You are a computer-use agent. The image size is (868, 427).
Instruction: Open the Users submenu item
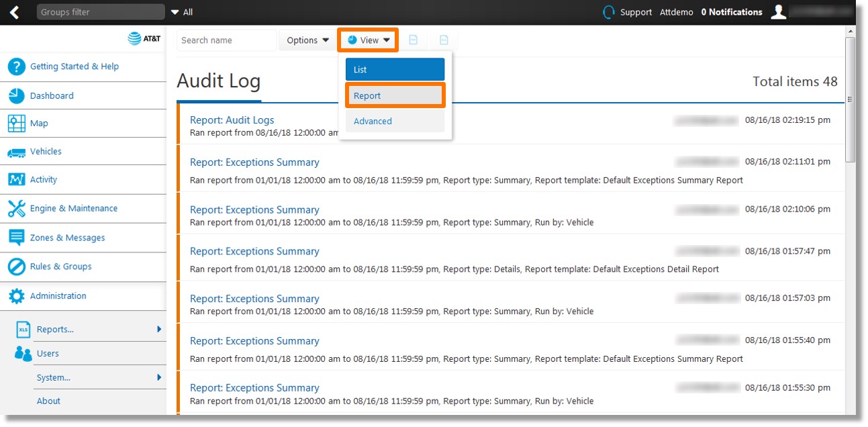(x=48, y=354)
